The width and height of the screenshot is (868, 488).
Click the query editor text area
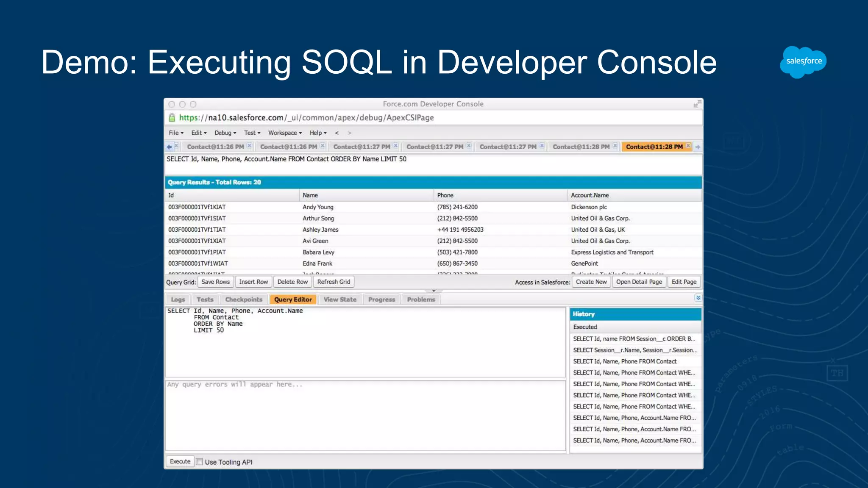pos(364,343)
